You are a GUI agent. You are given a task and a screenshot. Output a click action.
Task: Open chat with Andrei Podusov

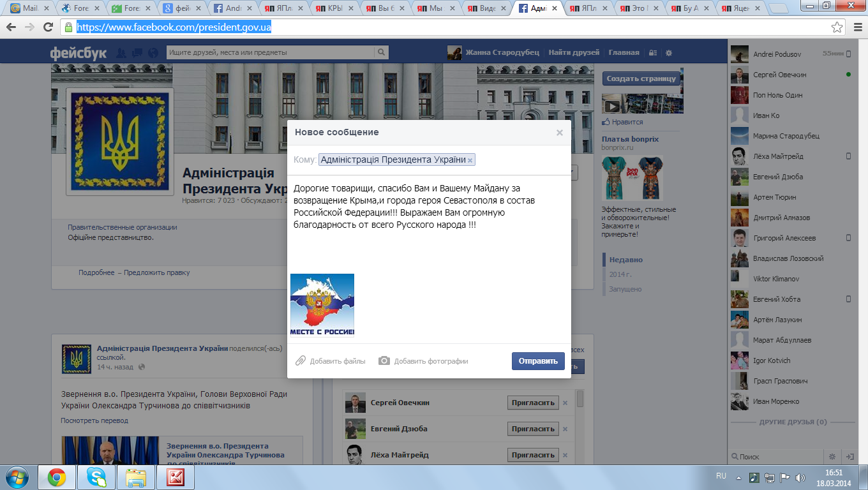pos(792,54)
